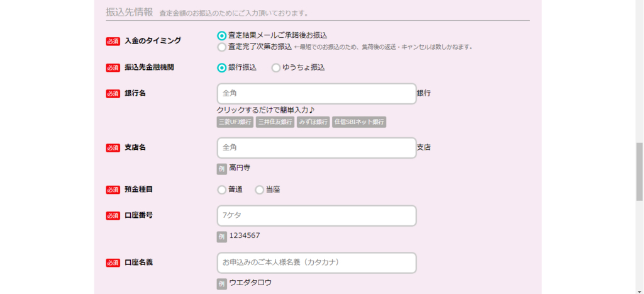
Task: Click the 三菱UFJ銀行 quick-fill button
Action: (x=235, y=122)
